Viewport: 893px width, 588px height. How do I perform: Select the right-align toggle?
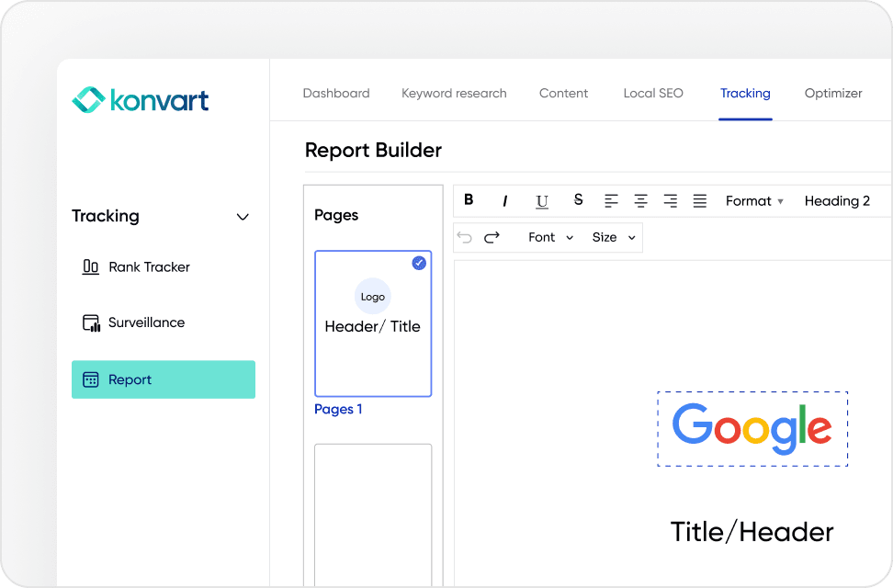(670, 200)
